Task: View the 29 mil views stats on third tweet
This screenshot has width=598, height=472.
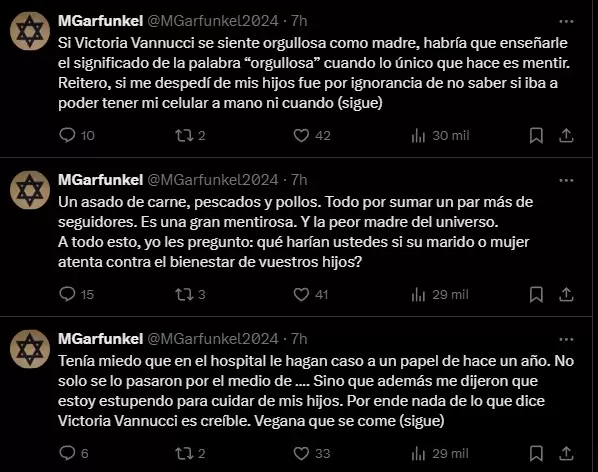Action: coord(440,453)
